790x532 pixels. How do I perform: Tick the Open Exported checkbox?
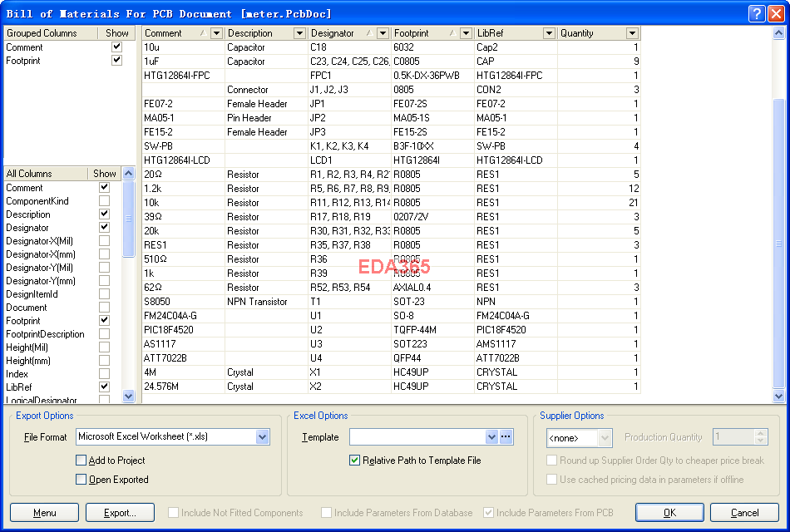pos(81,480)
